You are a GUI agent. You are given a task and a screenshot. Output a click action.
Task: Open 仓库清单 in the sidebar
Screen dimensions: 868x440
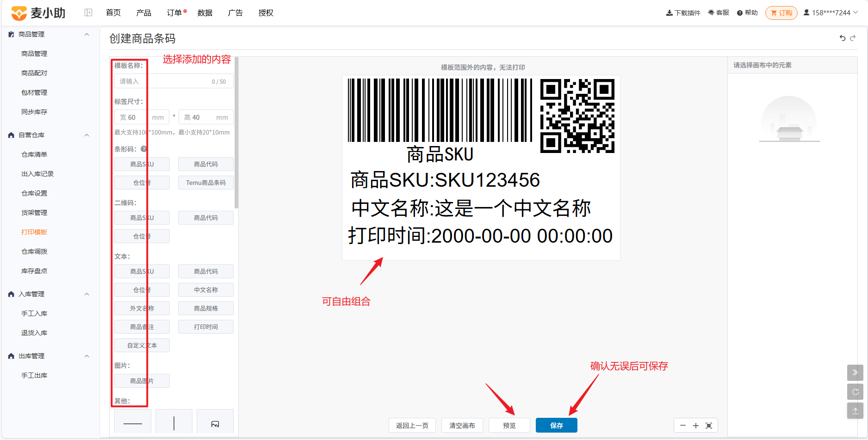click(34, 154)
